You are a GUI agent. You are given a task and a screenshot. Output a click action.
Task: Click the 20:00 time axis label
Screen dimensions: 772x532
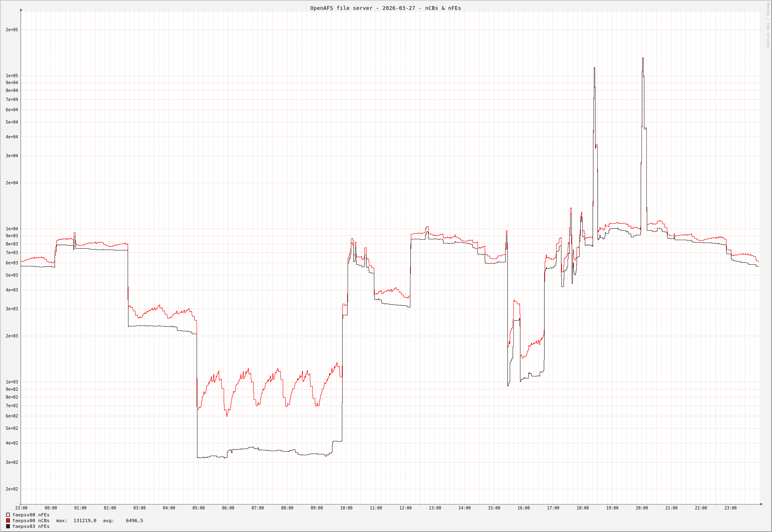pyautogui.click(x=641, y=508)
